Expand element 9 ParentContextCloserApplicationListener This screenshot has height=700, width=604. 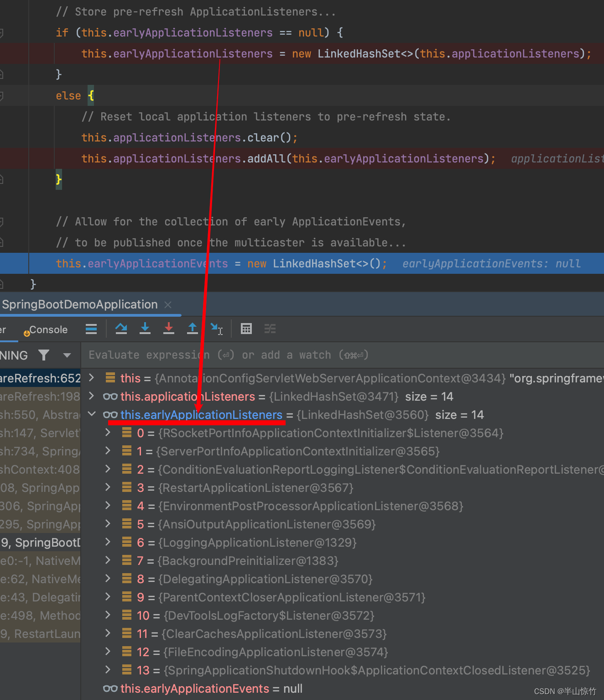tap(108, 596)
